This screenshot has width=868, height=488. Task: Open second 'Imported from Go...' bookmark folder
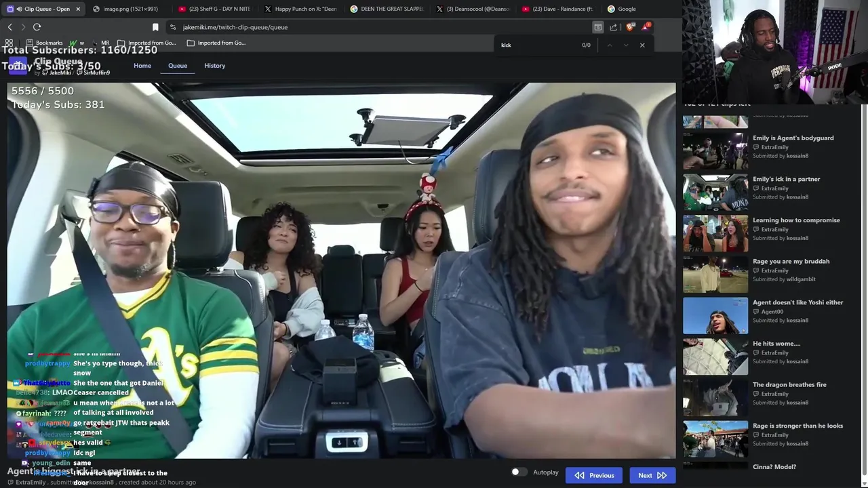(216, 43)
